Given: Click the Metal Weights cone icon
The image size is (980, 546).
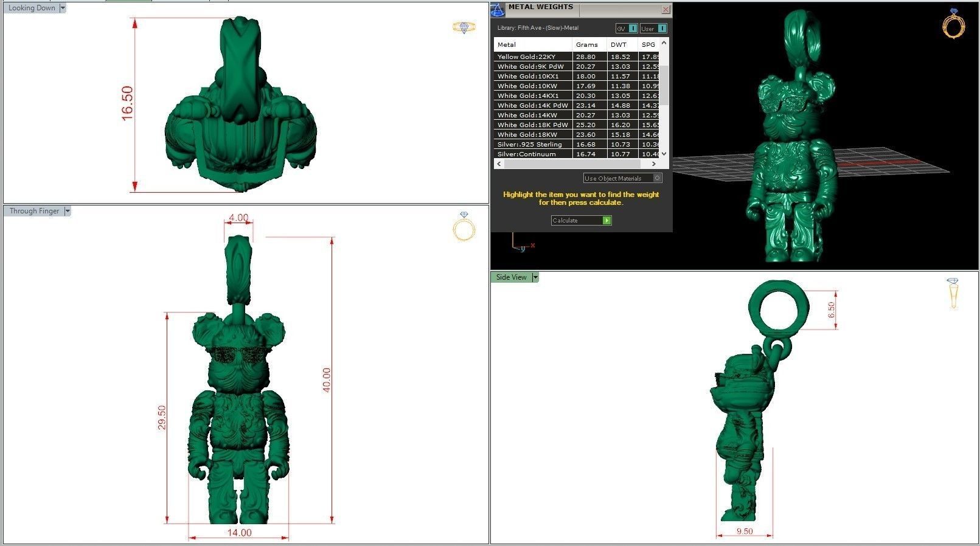Looking at the screenshot, I should click(x=498, y=10).
